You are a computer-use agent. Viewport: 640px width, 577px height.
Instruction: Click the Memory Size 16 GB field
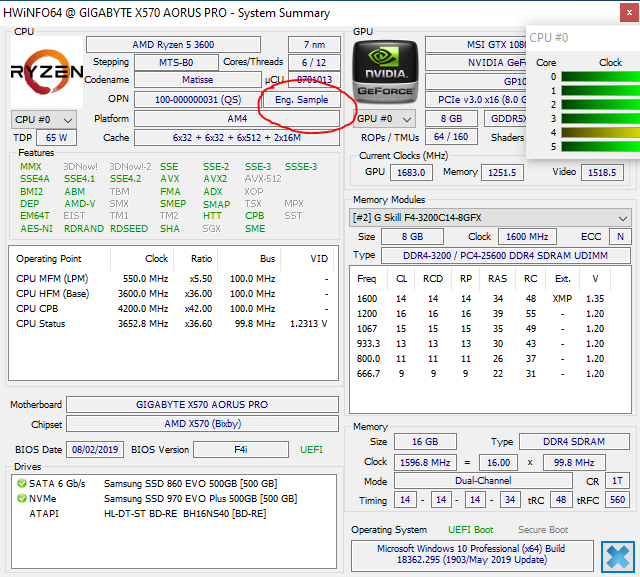point(425,442)
